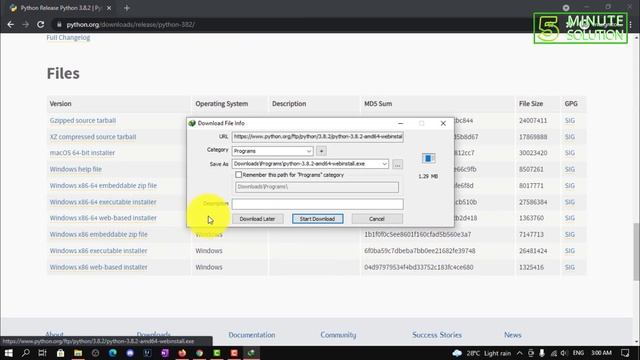Click the browser back arrow

(x=11, y=24)
